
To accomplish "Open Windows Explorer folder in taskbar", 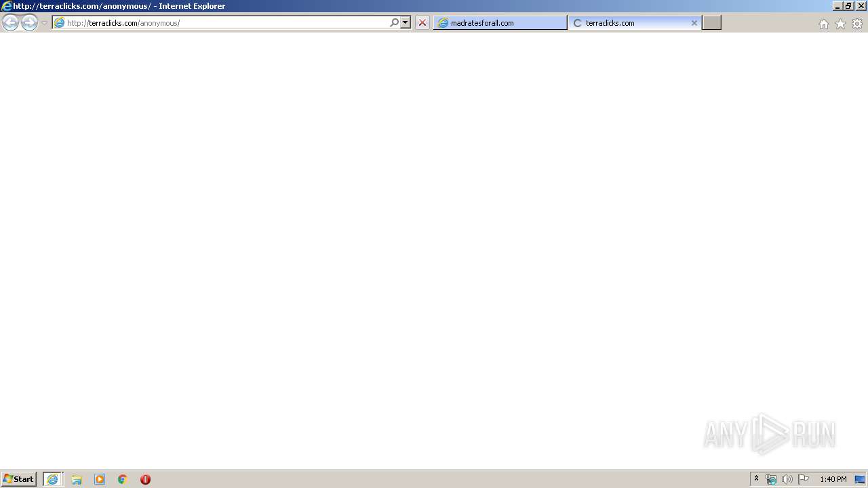I will coord(77,479).
